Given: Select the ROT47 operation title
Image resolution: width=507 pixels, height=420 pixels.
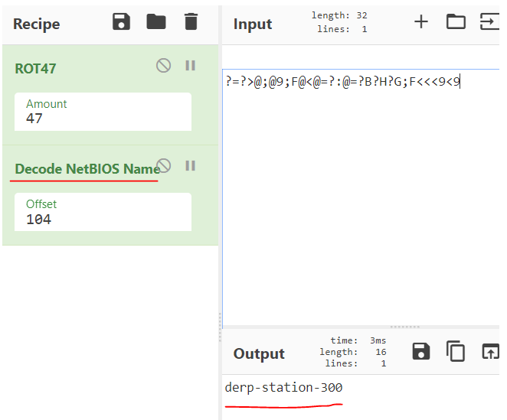Looking at the screenshot, I should [x=35, y=69].
